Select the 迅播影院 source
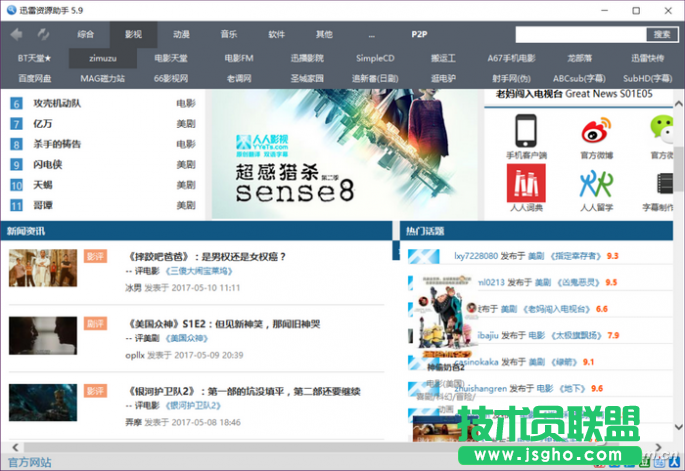685x471 pixels. (x=307, y=58)
